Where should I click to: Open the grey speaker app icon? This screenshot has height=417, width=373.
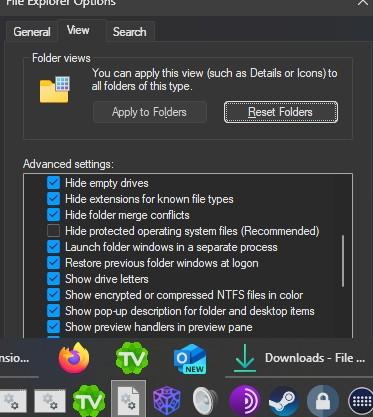click(205, 401)
